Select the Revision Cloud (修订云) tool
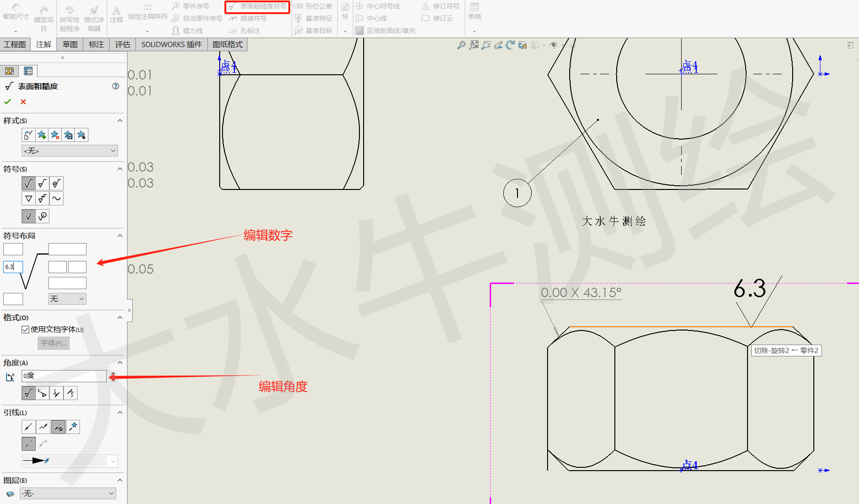859x504 pixels. [x=437, y=18]
